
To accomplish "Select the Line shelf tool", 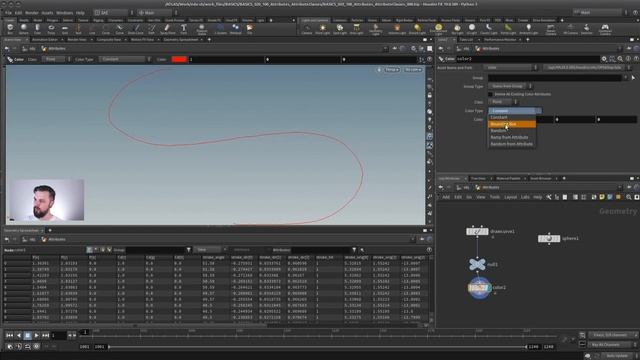I will pos(92,29).
